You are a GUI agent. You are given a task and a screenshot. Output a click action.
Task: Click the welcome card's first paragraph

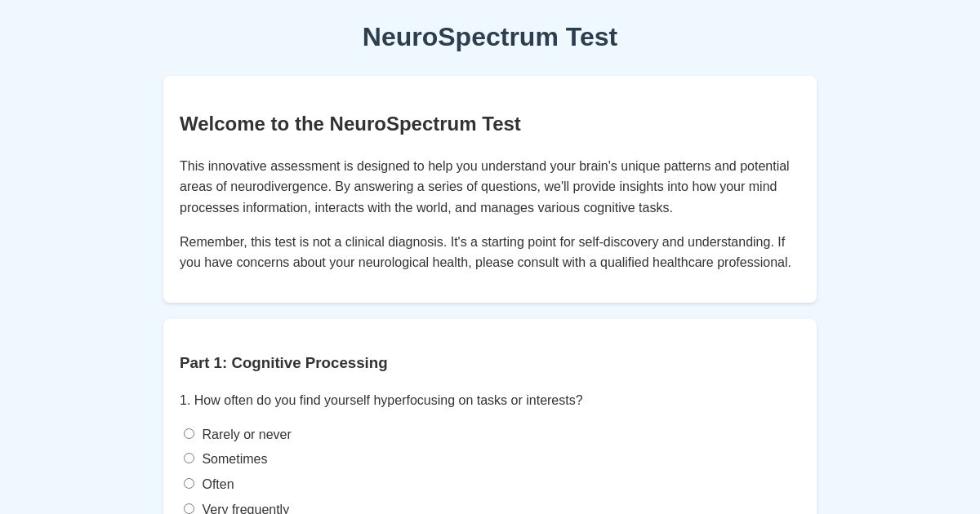click(484, 187)
